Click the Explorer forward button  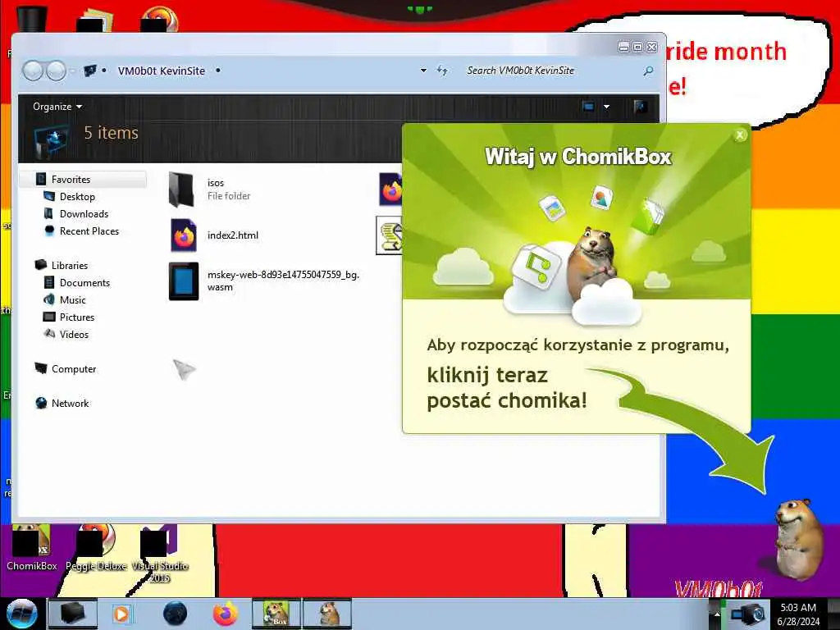[56, 71]
